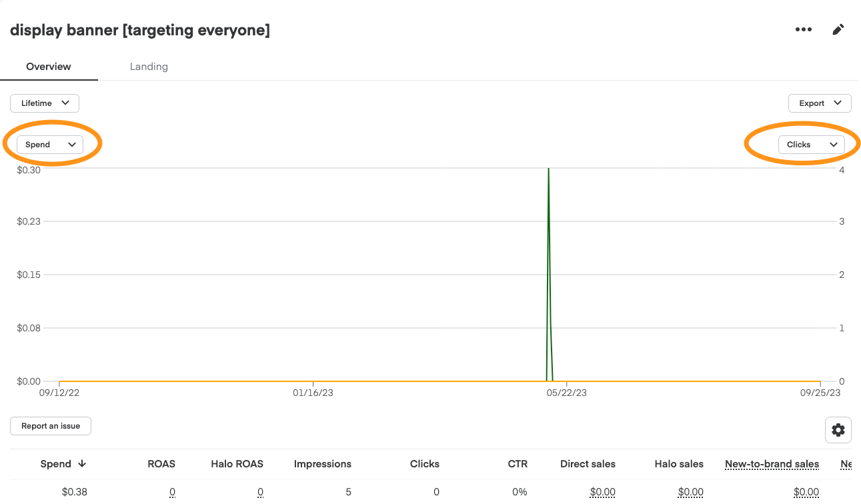Open the Direct sales $0.00 link
The width and height of the screenshot is (861, 504).
tap(602, 491)
